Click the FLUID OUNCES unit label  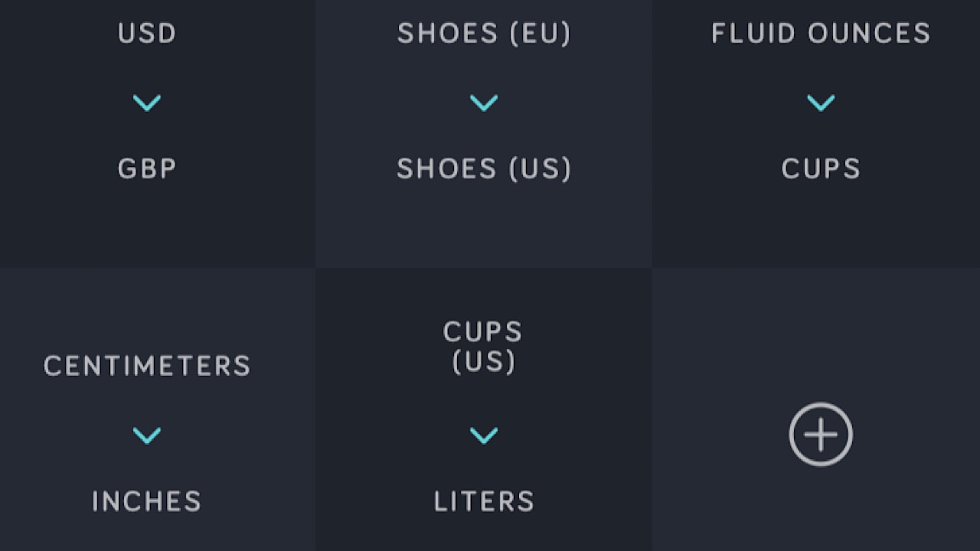coord(820,33)
